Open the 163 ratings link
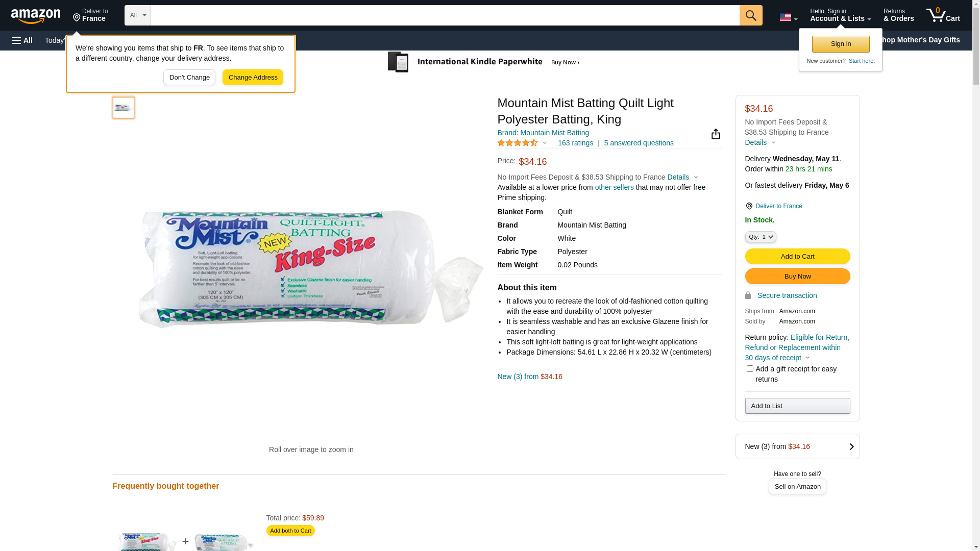This screenshot has width=980, height=551. coord(575,143)
